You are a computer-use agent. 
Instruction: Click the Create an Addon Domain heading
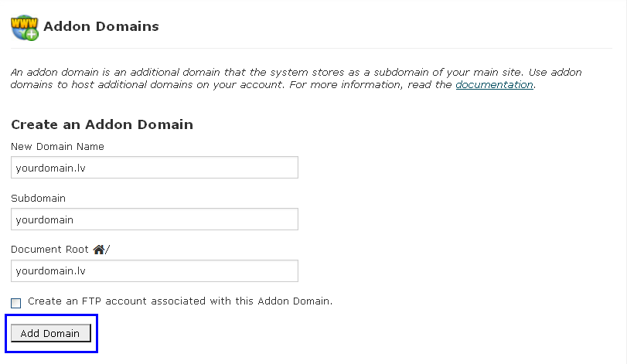[x=102, y=124]
